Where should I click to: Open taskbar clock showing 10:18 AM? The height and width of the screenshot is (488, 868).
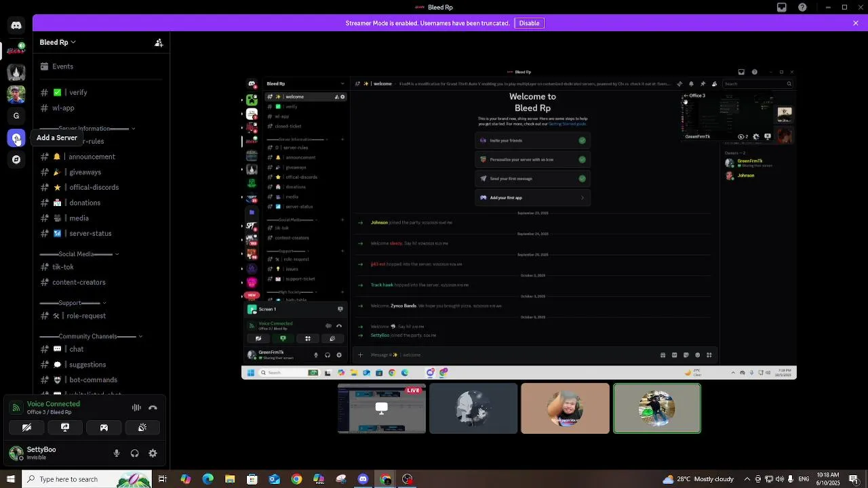(828, 479)
